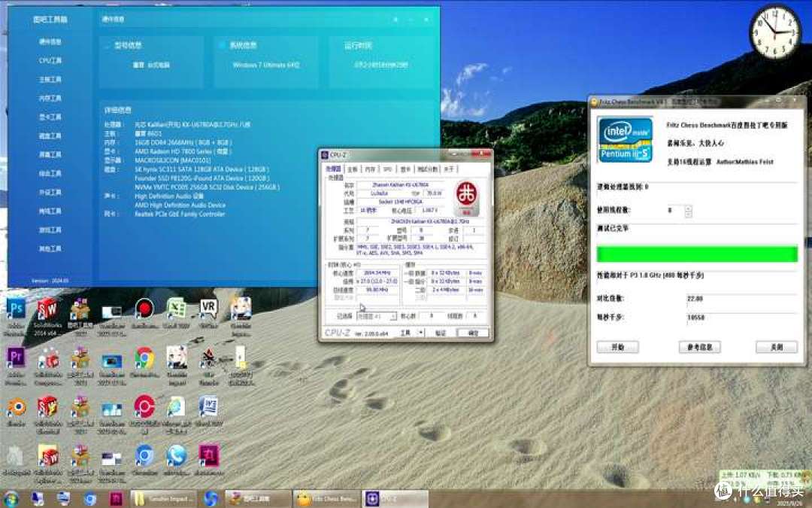
Task: Select CPU工具 in toolbox sidebar
Action: [50, 61]
